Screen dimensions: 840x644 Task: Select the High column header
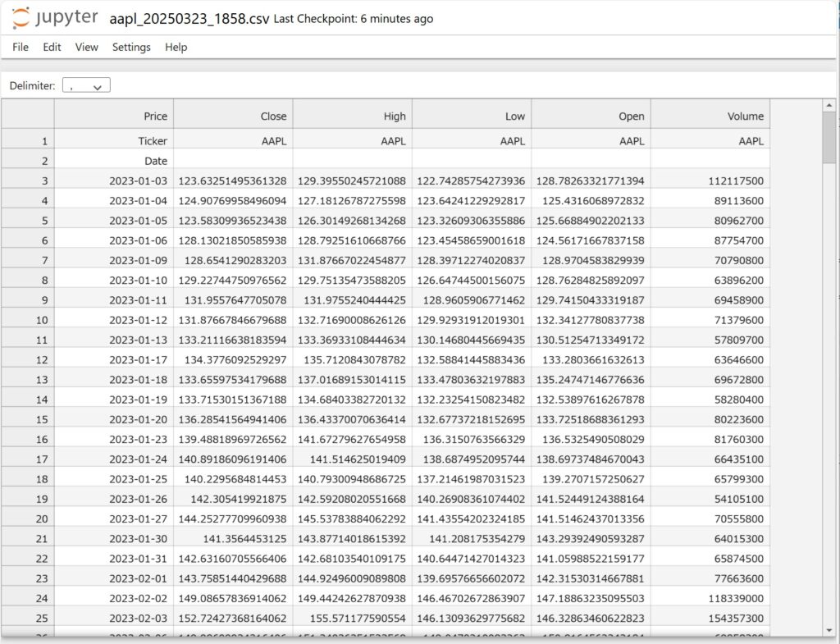coord(353,116)
